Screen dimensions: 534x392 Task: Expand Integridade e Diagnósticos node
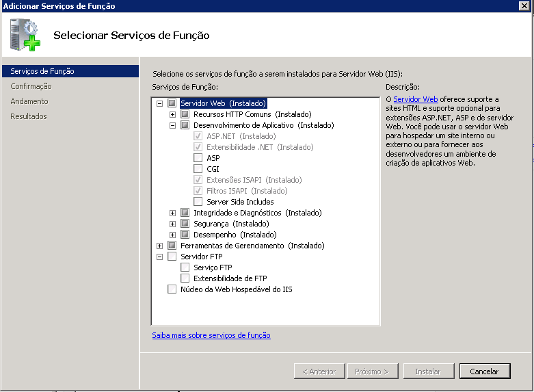[173, 213]
